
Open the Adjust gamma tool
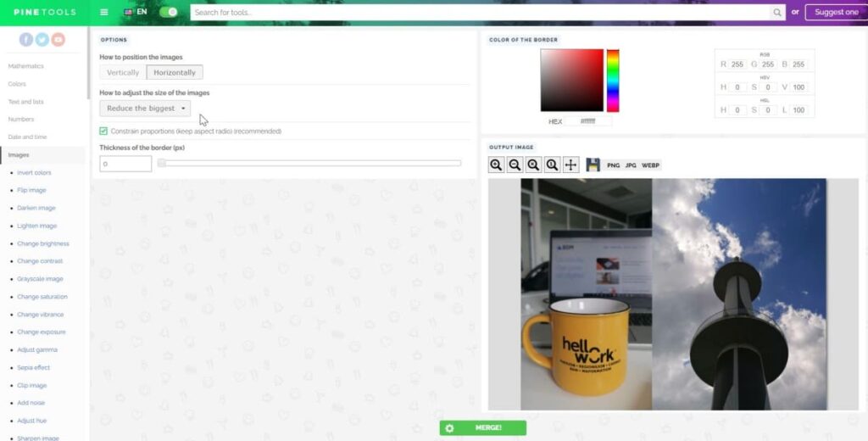(x=37, y=349)
